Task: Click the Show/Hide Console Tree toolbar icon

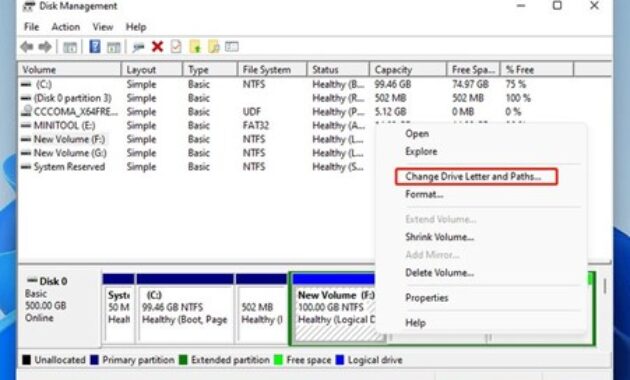Action: [70, 47]
